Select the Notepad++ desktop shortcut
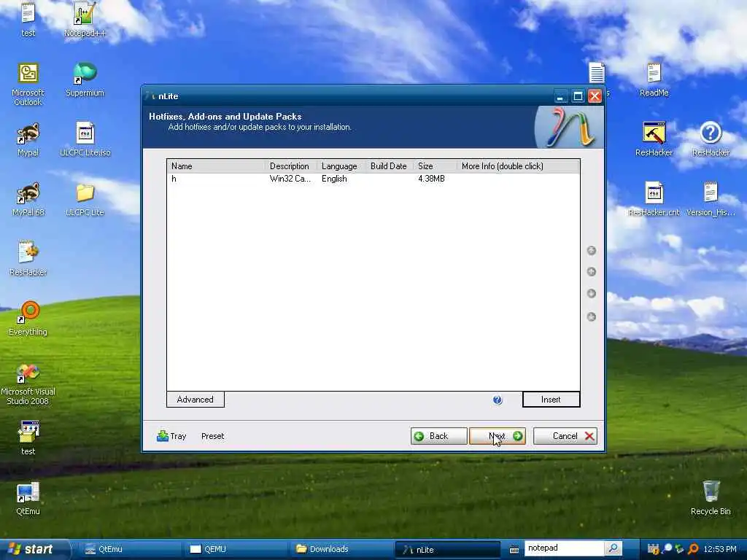Image resolution: width=747 pixels, height=560 pixels. (85, 20)
